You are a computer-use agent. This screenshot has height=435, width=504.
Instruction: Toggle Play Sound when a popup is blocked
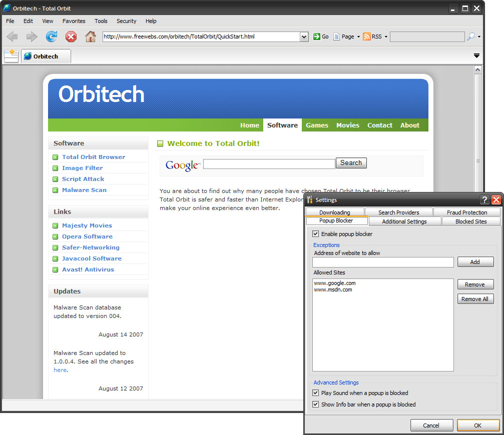point(316,393)
